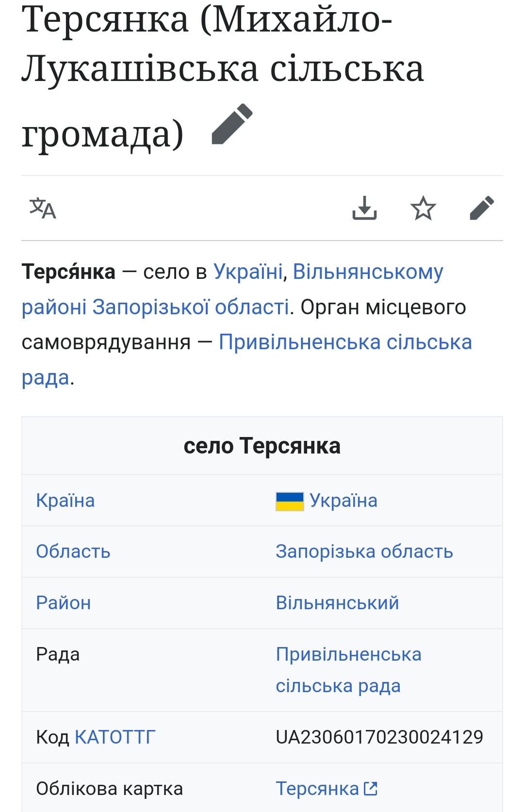The height and width of the screenshot is (812, 524).
Task: Open Привільненська сільська рада link in paragraph
Action: pyautogui.click(x=345, y=342)
